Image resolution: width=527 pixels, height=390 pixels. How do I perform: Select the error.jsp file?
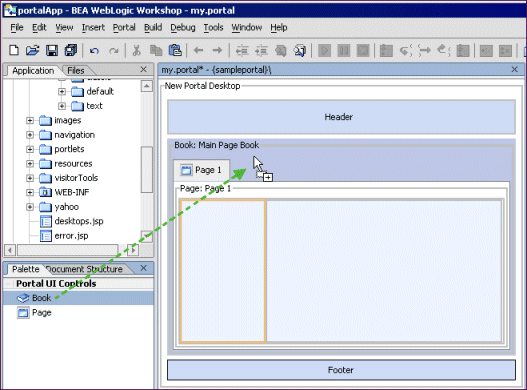click(x=64, y=236)
